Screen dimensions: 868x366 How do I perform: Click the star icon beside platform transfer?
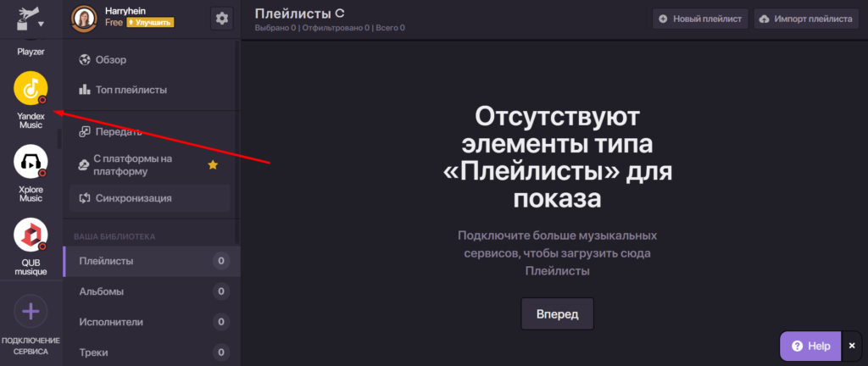point(213,164)
